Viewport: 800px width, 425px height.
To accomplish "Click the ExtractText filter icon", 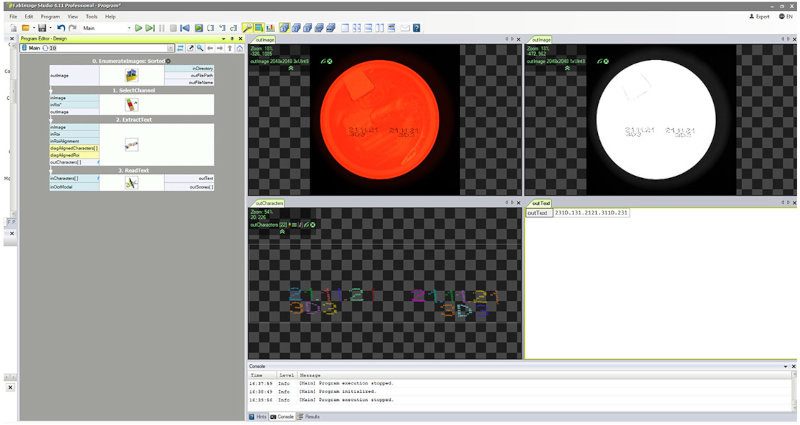I will (131, 144).
